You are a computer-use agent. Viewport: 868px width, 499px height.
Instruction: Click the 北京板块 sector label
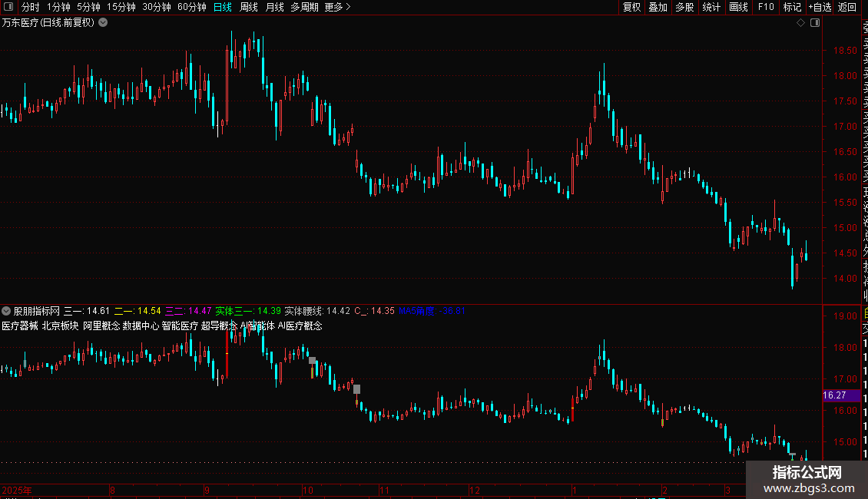[61, 326]
